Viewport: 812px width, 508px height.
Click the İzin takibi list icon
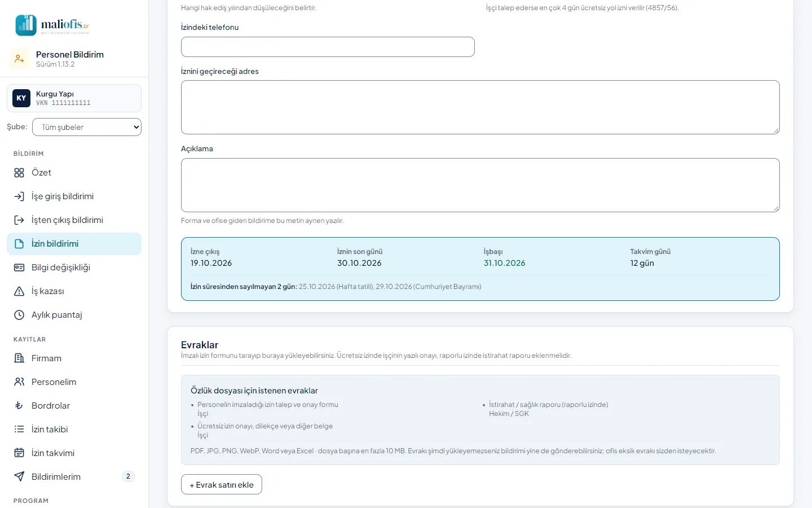click(x=19, y=430)
